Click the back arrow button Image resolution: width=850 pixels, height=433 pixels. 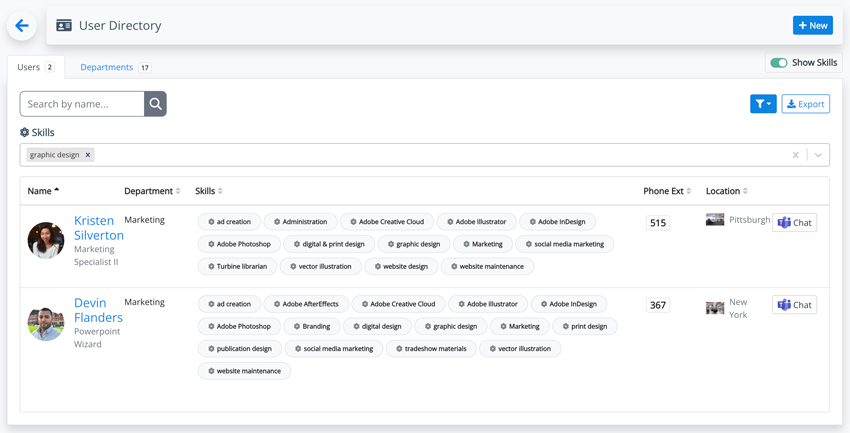[x=22, y=26]
